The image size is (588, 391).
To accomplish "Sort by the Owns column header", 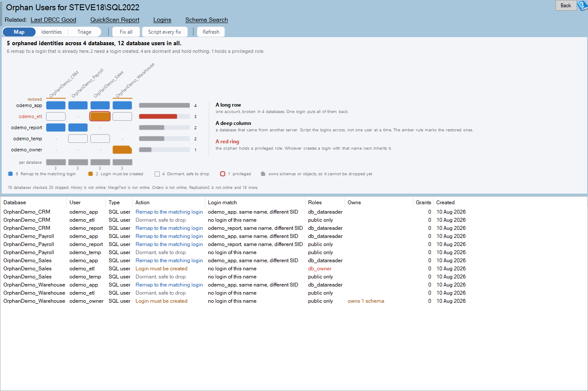I will [379, 203].
